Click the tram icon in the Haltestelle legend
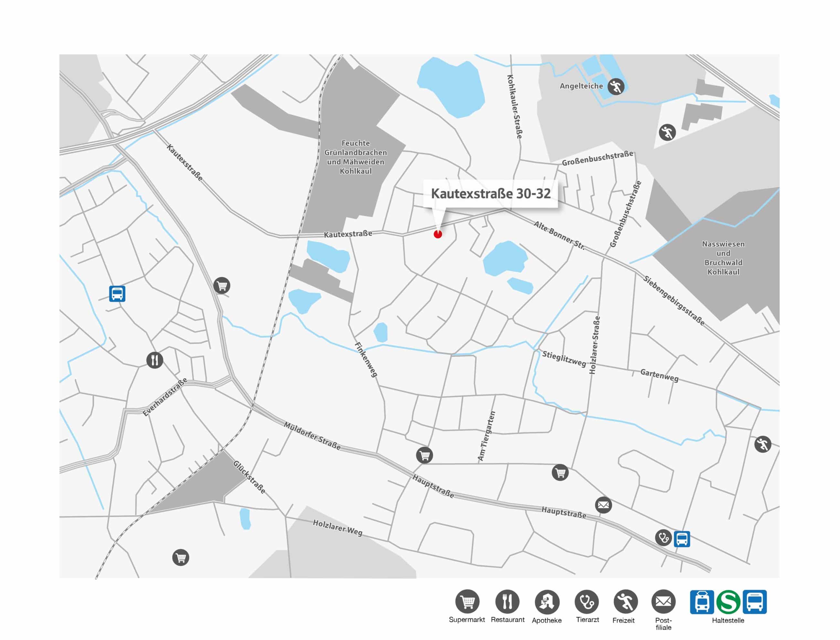 [702, 602]
